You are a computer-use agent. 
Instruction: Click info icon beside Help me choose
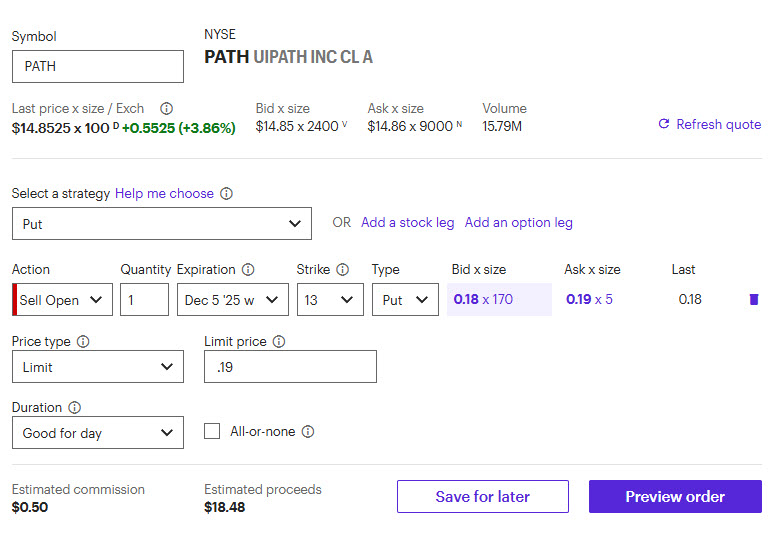pyautogui.click(x=227, y=193)
